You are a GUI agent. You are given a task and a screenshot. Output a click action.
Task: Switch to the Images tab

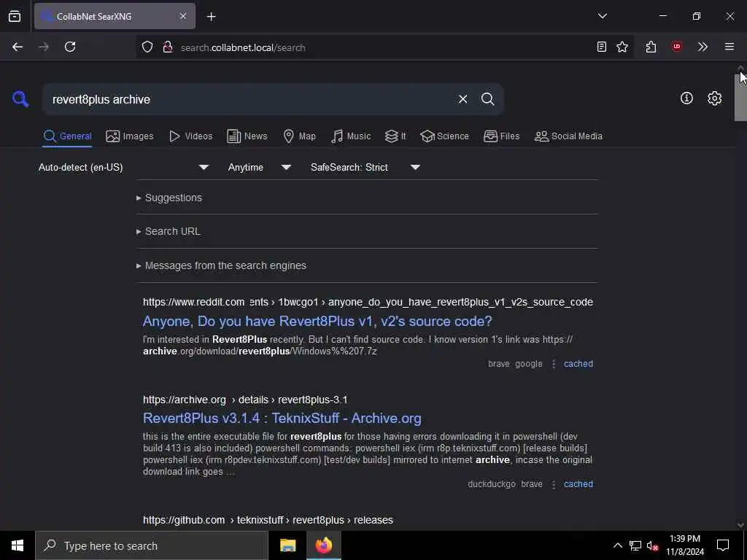[130, 136]
